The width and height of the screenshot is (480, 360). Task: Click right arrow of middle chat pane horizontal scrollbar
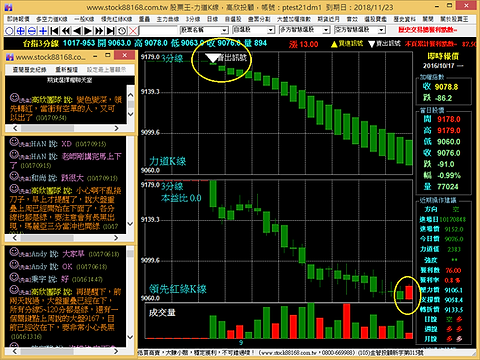pyautogui.click(x=116, y=238)
